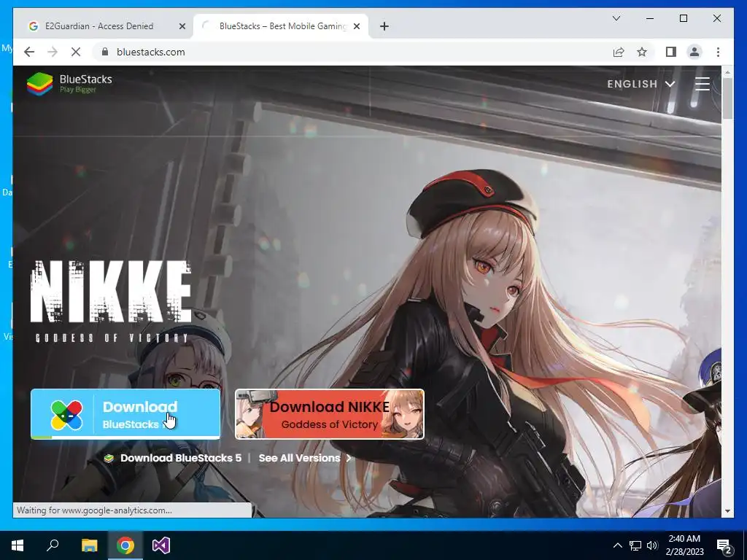Viewport: 747px width, 560px height.
Task: Click the network icon in the system tray
Action: [635, 545]
